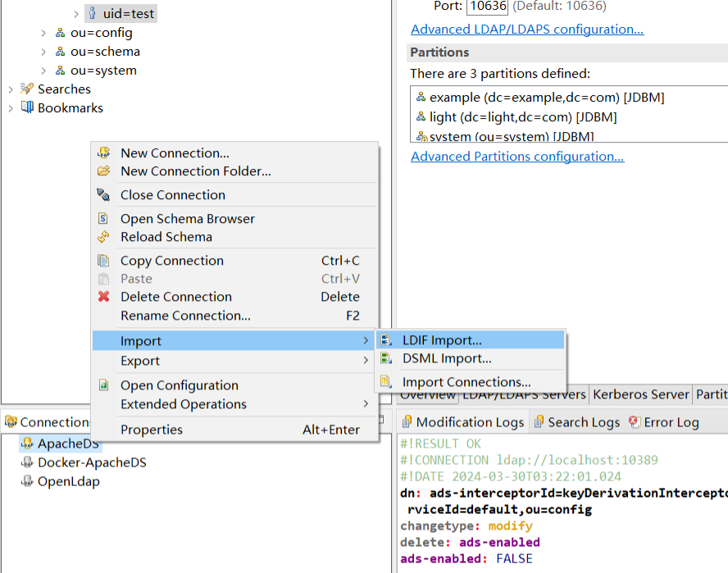Expand the ou=schema tree node
This screenshot has width=728, height=573.
(x=43, y=52)
